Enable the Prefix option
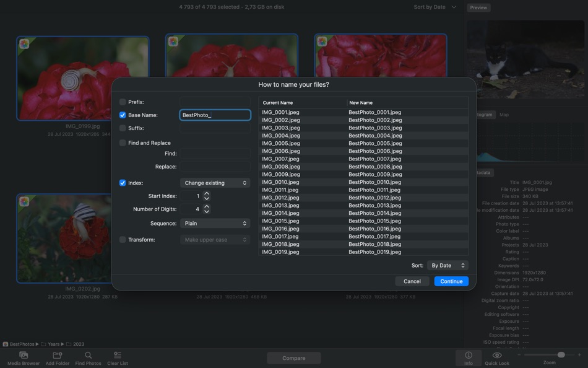The width and height of the screenshot is (588, 368). coord(122,102)
